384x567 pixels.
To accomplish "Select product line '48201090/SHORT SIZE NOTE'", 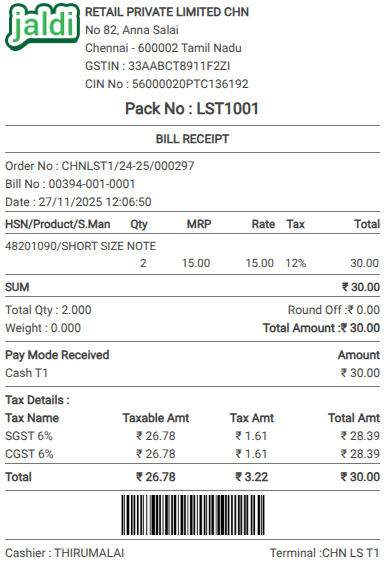I will (80, 246).
